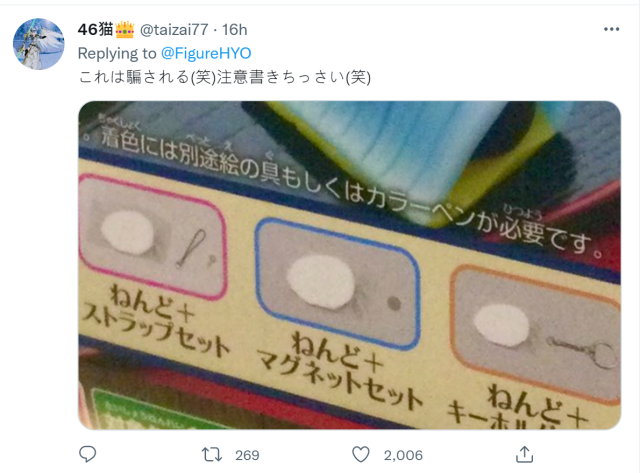View the 269 retweet count
Viewport: 640px width, 473px height.
point(247,455)
